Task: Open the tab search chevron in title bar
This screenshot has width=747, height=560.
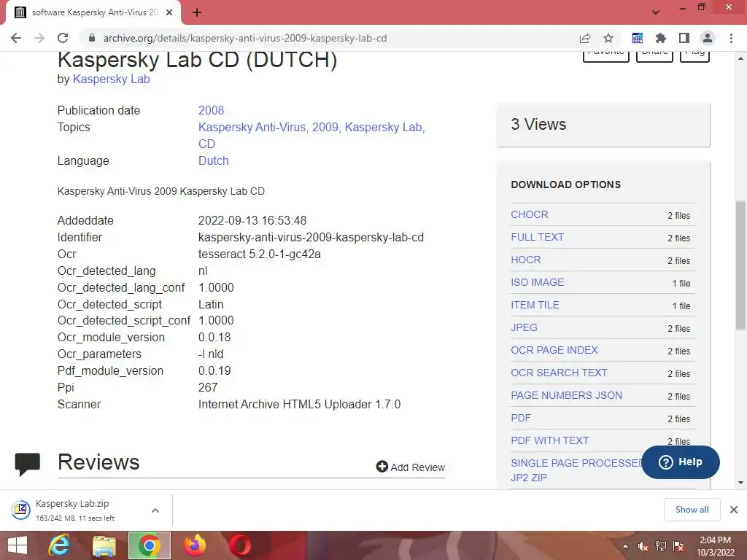Action: tap(656, 12)
